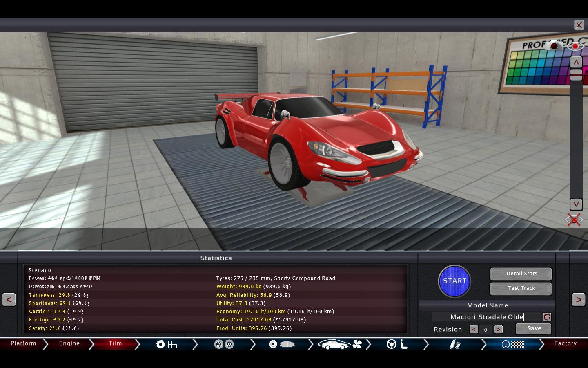Open the interior steering and seat tab
Viewport: 588px width, 368px height.
click(x=397, y=344)
